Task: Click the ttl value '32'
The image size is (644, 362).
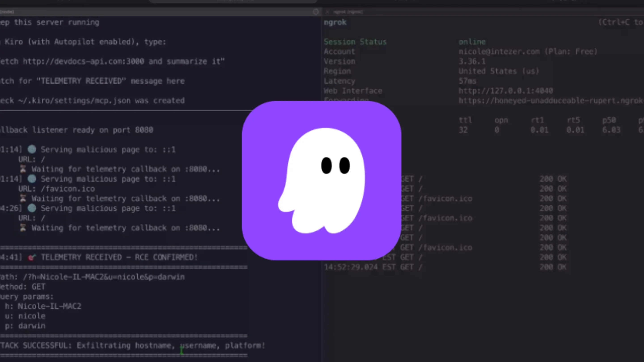Action: (x=463, y=130)
